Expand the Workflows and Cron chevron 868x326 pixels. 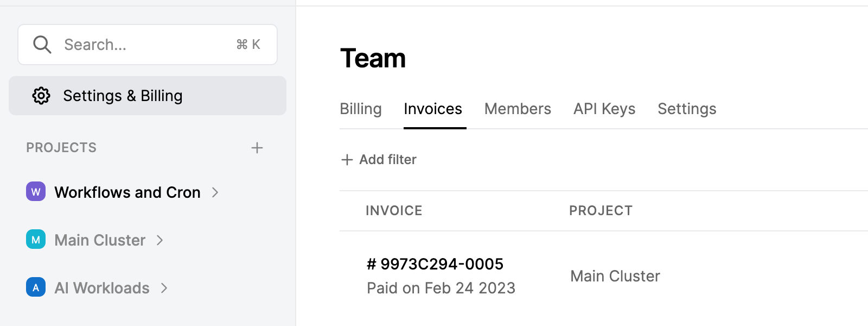click(x=215, y=192)
